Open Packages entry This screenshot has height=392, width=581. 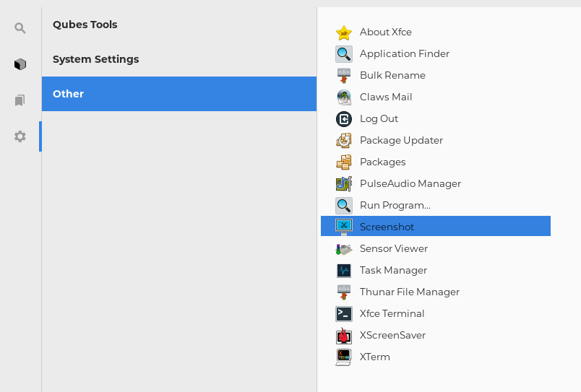pos(436,162)
